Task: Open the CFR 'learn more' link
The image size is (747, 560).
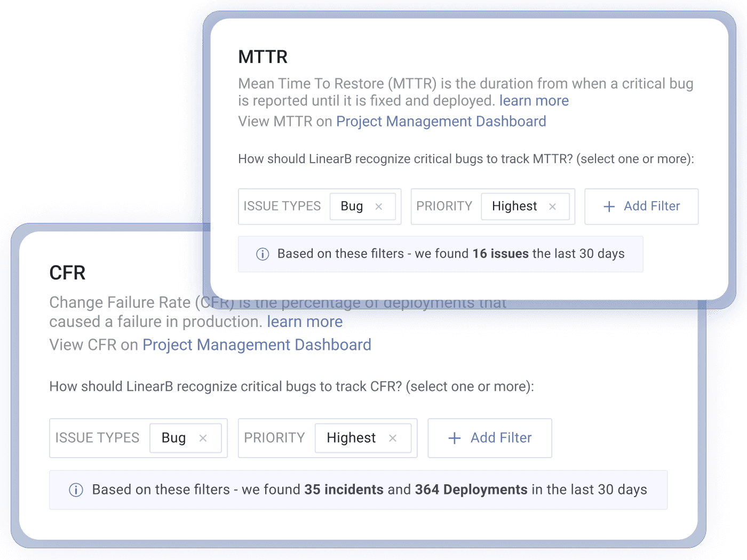Action: (x=305, y=322)
